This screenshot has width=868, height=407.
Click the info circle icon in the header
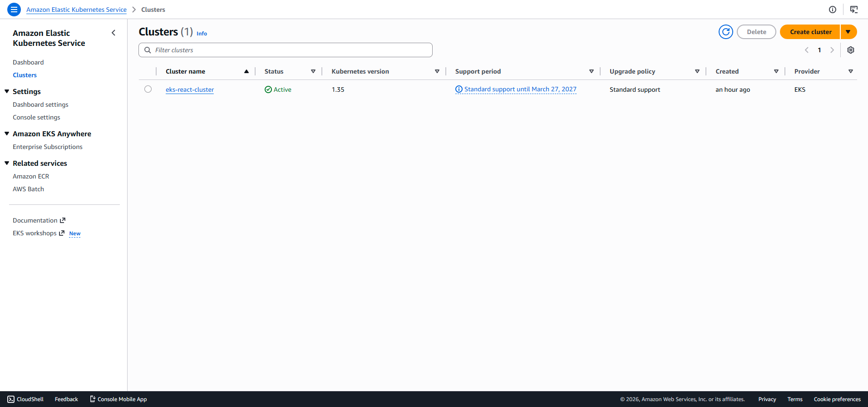[833, 10]
